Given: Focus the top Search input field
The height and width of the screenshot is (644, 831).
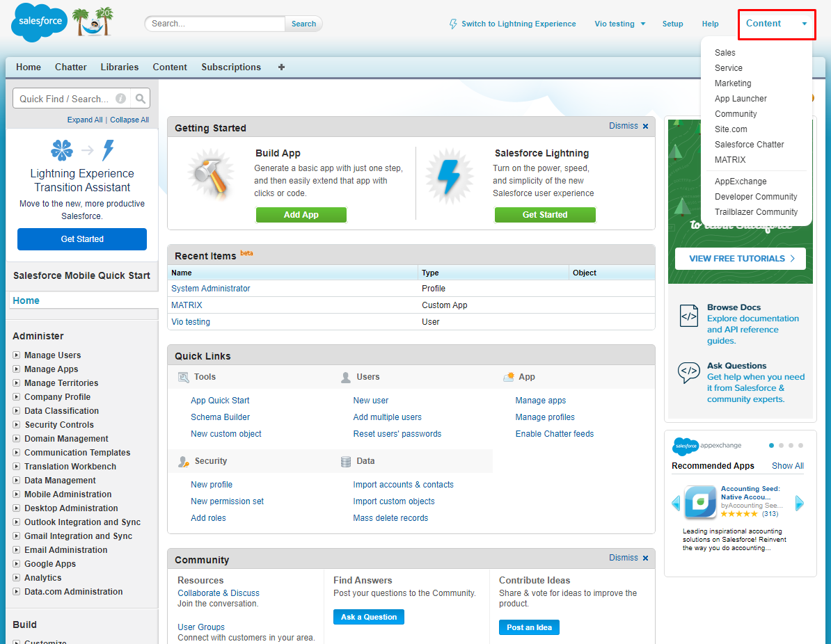Looking at the screenshot, I should pos(214,24).
